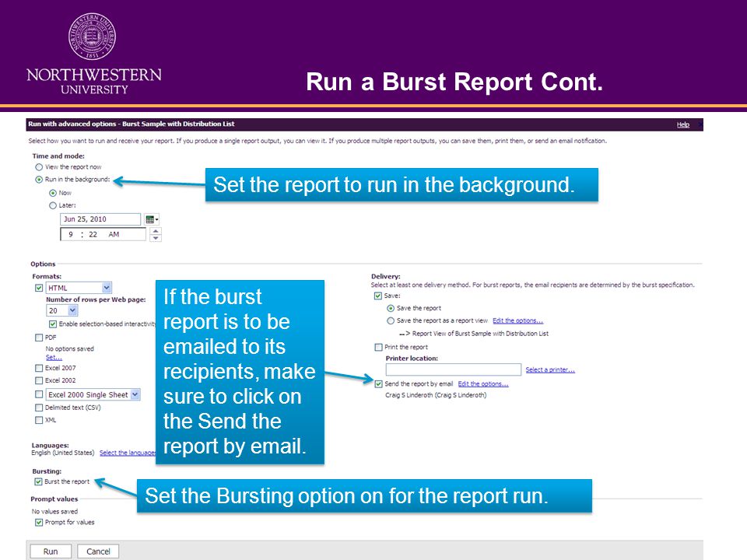Decrease the time with down arrow
Image resolution: width=747 pixels, height=560 pixels.
pyautogui.click(x=156, y=238)
